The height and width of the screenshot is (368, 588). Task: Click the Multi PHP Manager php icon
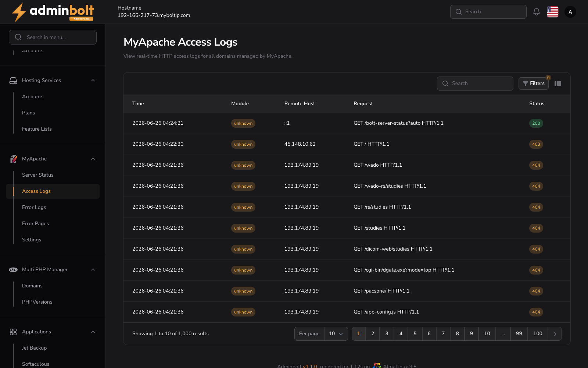click(x=13, y=269)
